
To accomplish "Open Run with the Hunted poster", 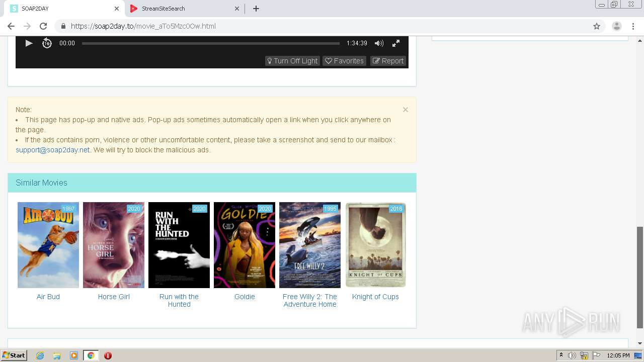I will (x=179, y=245).
